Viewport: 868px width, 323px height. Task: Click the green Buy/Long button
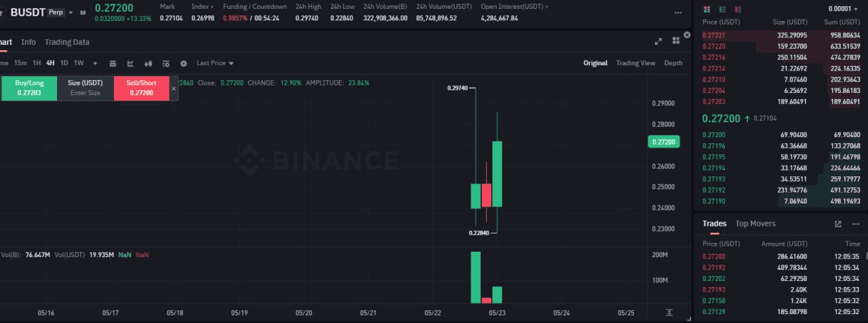tap(29, 88)
